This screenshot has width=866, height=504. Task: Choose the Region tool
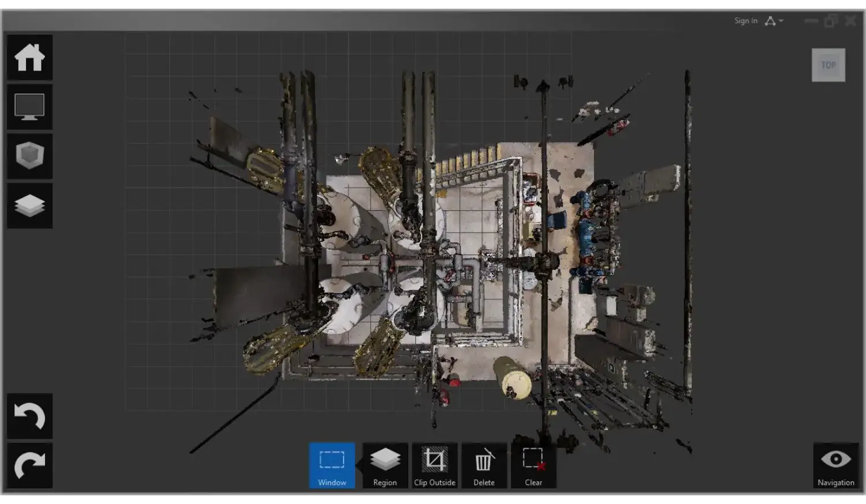pyautogui.click(x=385, y=465)
